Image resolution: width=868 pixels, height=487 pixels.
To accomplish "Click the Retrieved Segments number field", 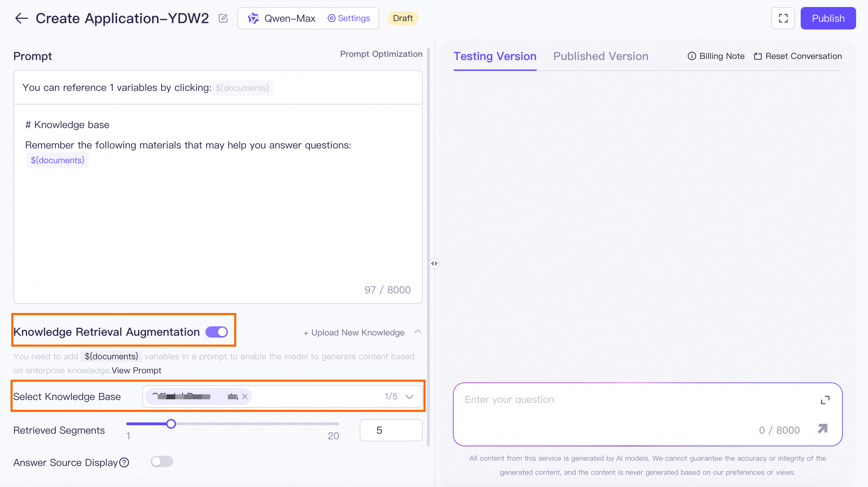I will (391, 430).
